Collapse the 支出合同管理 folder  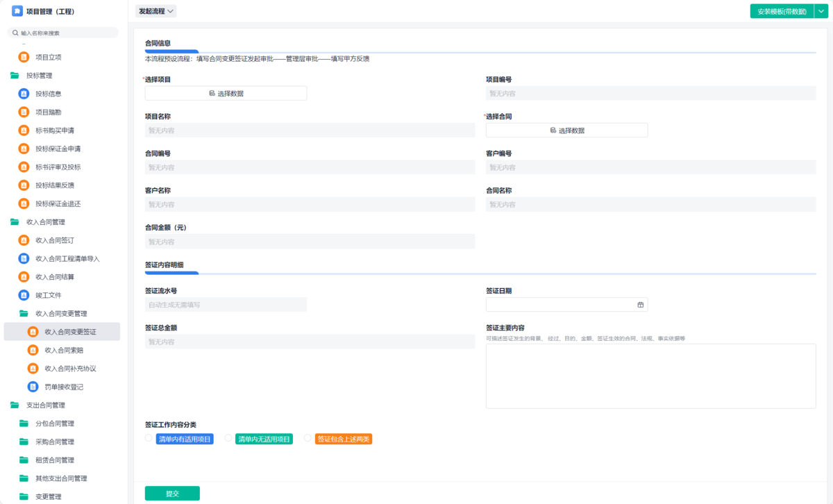point(15,405)
